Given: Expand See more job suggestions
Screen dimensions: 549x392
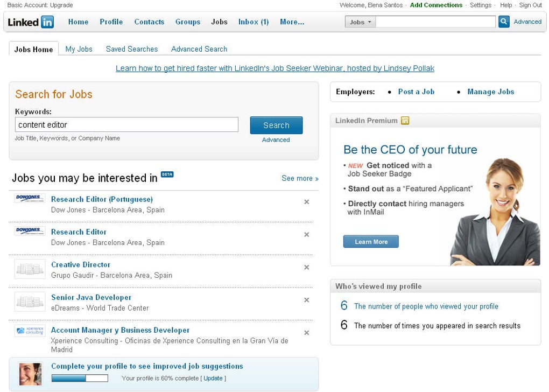Looking at the screenshot, I should (x=300, y=178).
